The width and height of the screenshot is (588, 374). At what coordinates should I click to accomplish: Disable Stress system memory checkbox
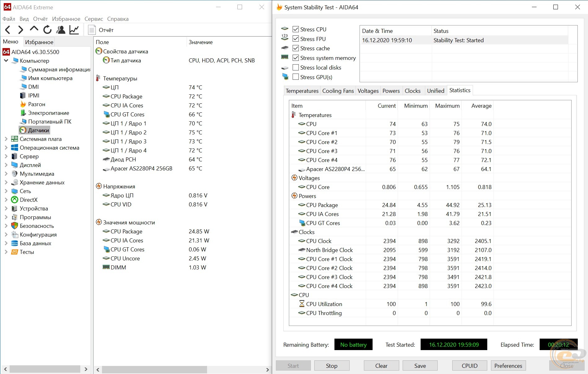(296, 58)
